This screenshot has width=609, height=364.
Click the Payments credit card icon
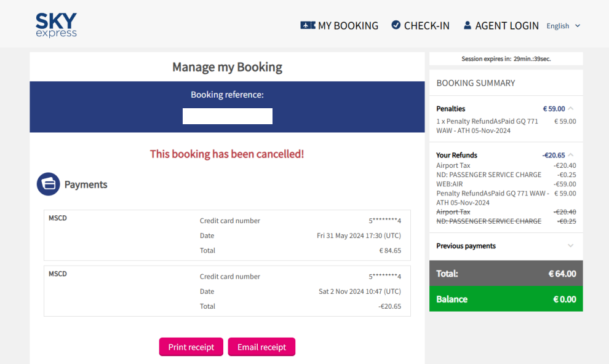(48, 184)
